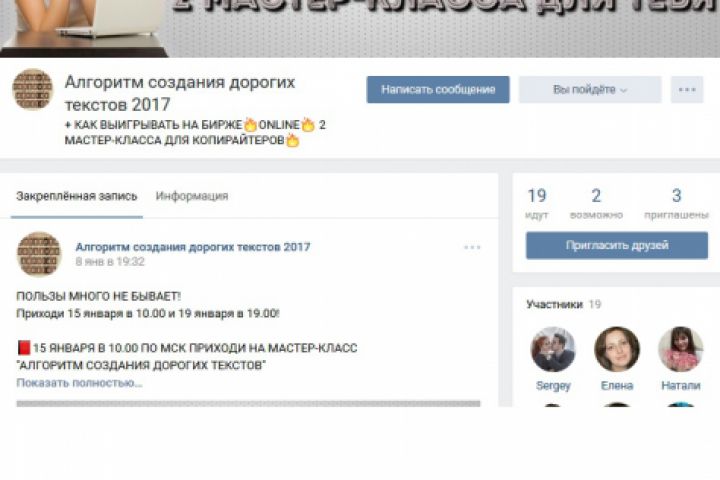Click the Написать сообщение button
720x480 pixels.
438,90
